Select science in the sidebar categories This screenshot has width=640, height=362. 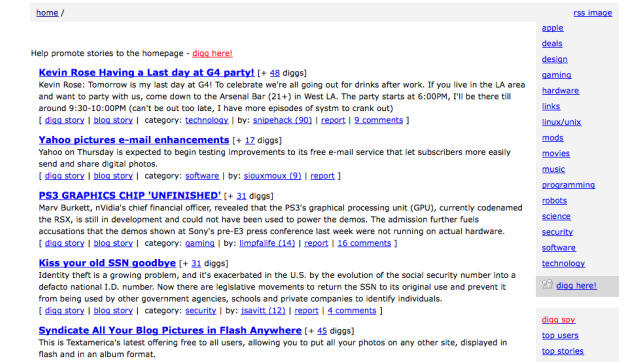[x=556, y=216]
